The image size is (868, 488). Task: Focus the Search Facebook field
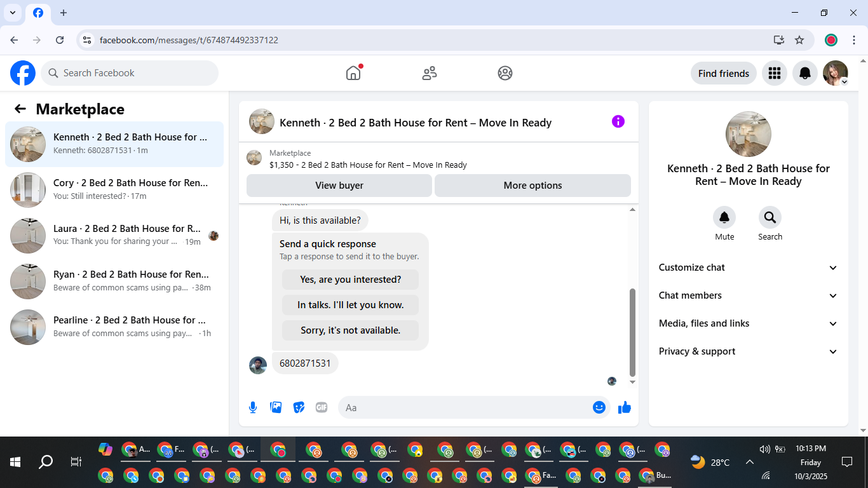tap(130, 73)
